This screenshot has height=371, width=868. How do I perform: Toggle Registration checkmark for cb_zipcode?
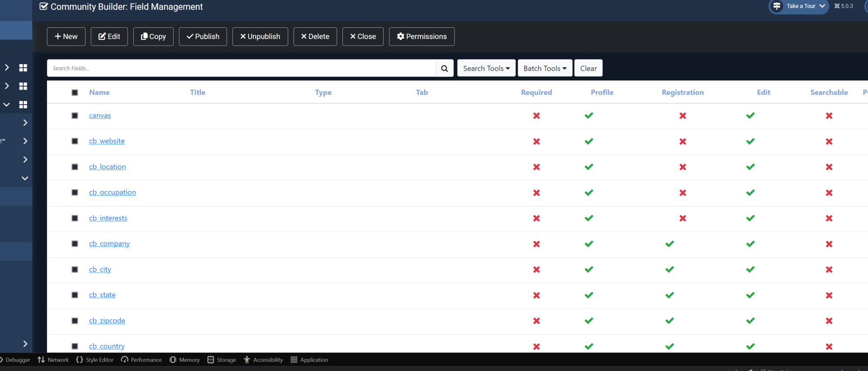tap(670, 321)
